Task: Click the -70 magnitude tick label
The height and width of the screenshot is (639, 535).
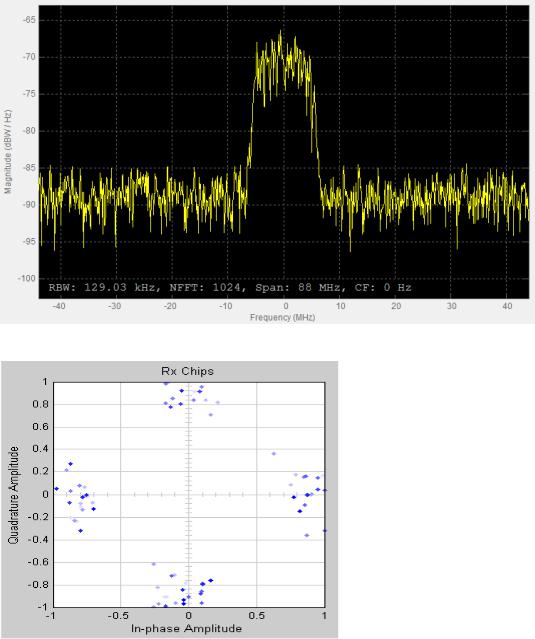Action: click(28, 57)
